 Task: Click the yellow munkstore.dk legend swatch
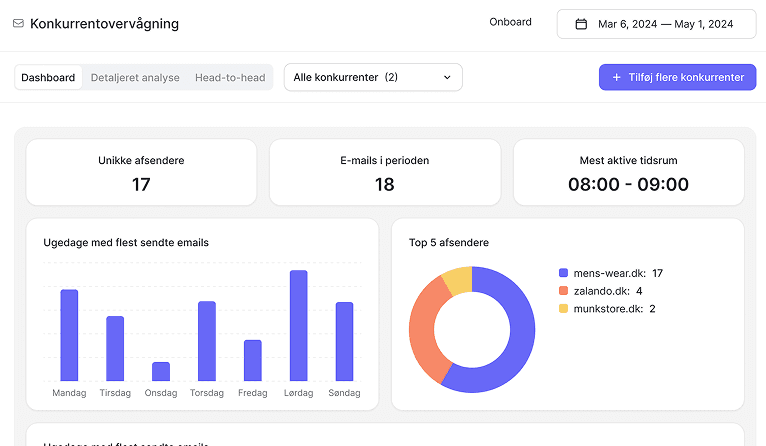click(x=563, y=308)
